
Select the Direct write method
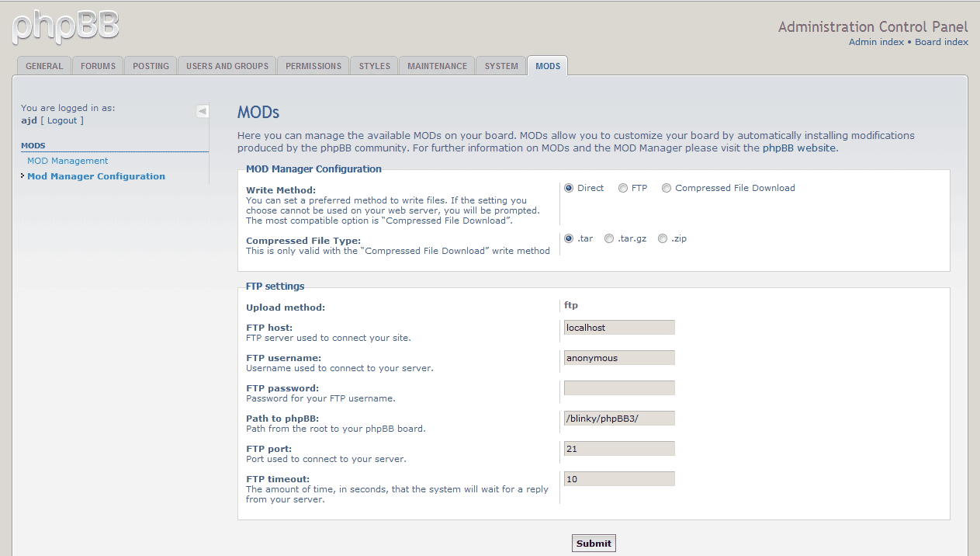(x=570, y=188)
